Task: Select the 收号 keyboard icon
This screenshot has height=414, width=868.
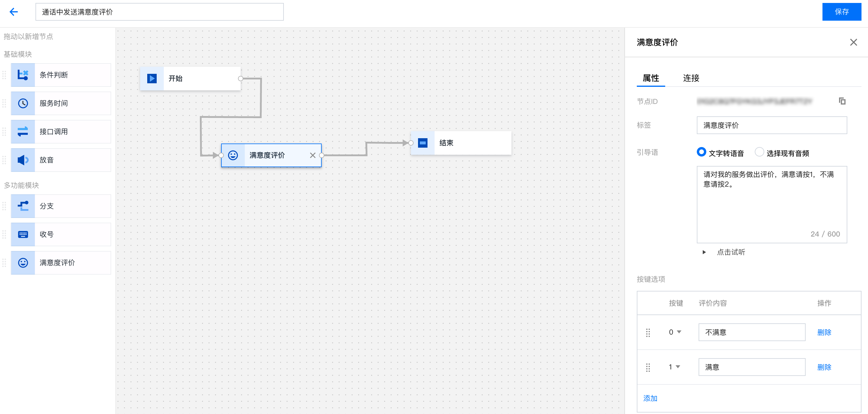Action: [23, 234]
